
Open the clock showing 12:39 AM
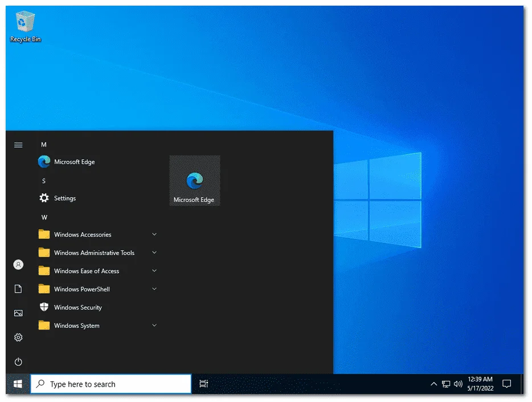pyautogui.click(x=480, y=384)
